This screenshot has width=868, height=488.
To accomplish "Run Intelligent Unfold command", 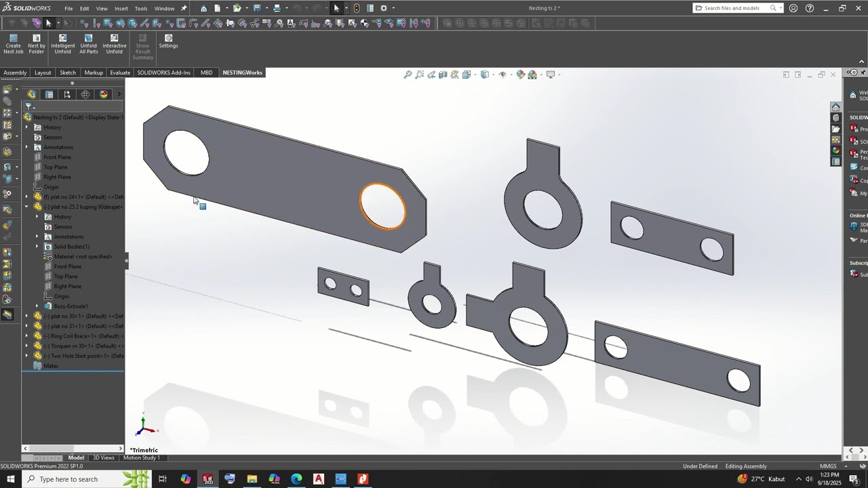I will point(62,43).
